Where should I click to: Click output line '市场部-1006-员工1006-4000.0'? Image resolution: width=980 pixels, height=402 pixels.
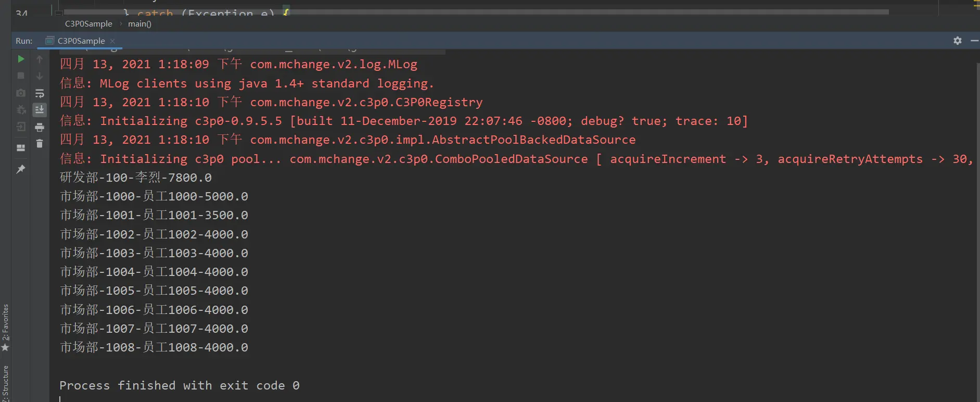pyautogui.click(x=154, y=310)
